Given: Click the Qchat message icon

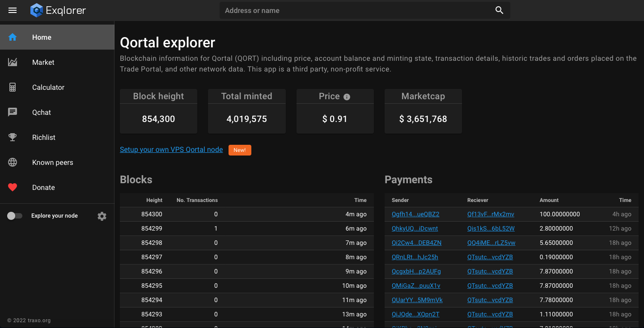Looking at the screenshot, I should (13, 112).
